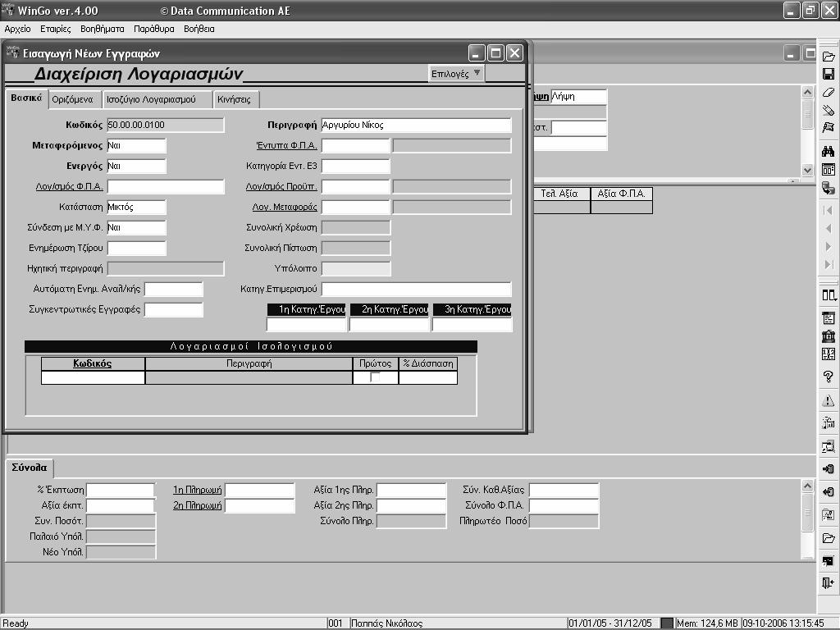Go to next record arrow
The image size is (840, 630).
click(x=829, y=246)
